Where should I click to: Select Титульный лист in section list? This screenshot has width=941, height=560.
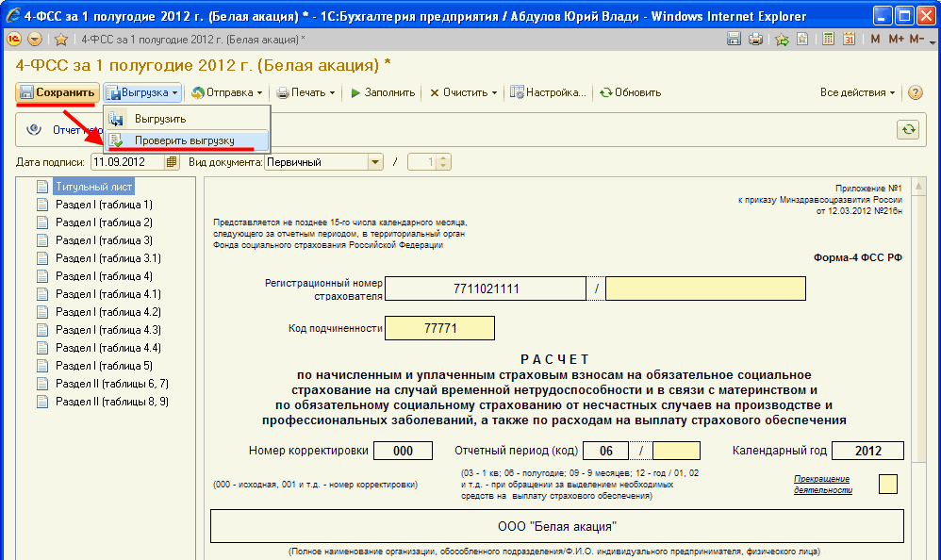click(x=93, y=187)
